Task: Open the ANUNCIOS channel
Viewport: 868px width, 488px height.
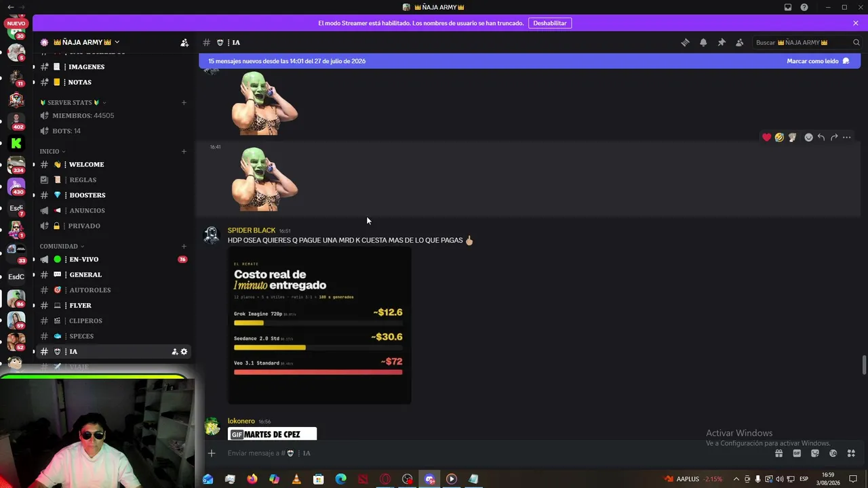Action: coord(113,210)
